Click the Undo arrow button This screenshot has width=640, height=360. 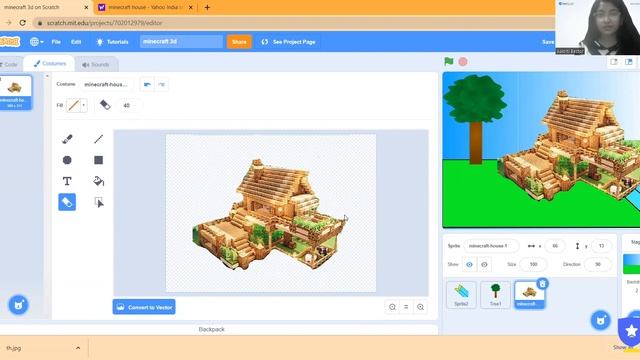click(147, 84)
